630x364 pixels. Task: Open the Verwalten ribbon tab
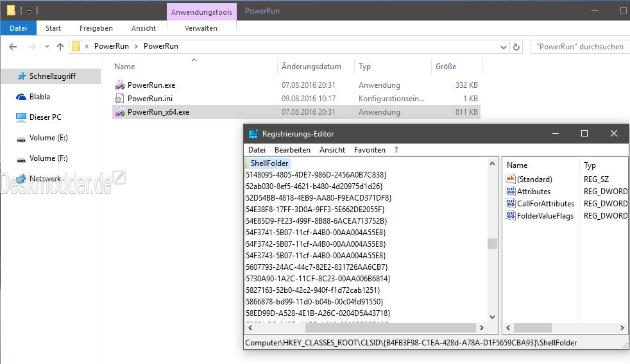201,28
